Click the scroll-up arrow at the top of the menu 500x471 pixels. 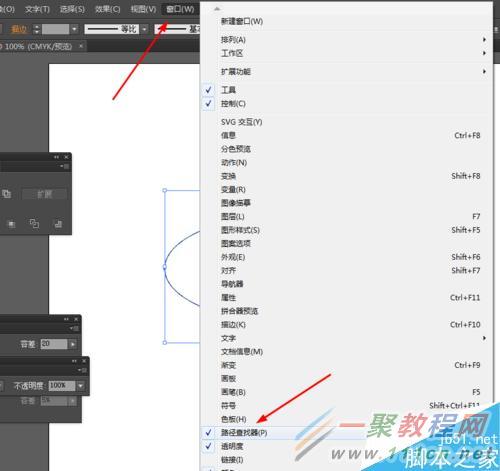(217, 9)
